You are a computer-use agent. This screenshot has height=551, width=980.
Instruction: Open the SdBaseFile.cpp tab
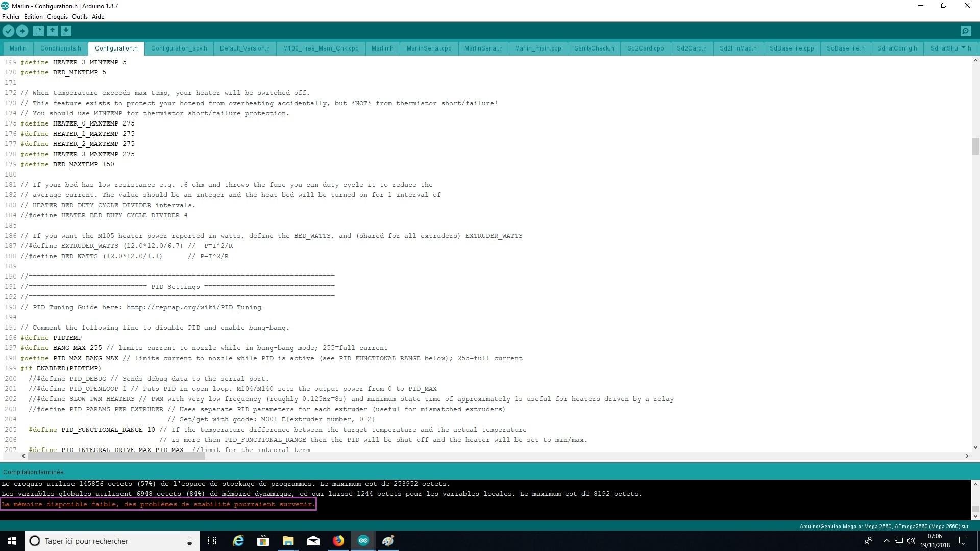[792, 48]
